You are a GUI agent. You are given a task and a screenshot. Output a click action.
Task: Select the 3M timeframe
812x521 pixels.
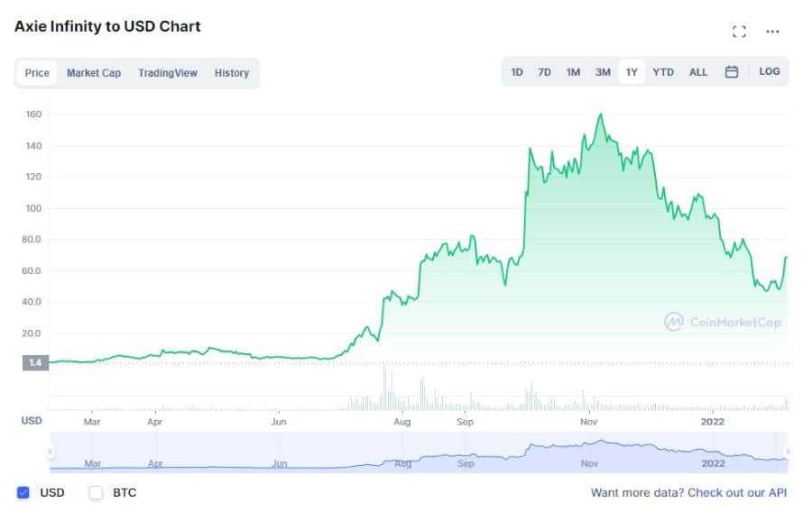(x=603, y=72)
